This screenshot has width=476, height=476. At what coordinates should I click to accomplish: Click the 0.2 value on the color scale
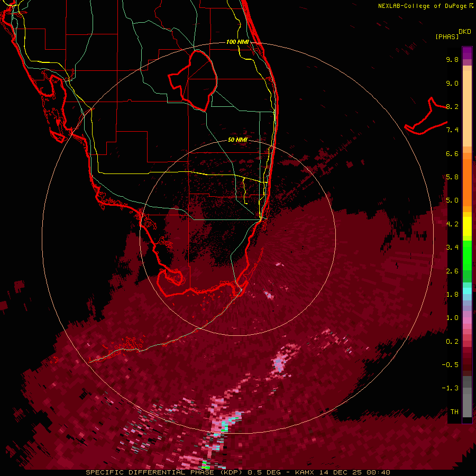[x=452, y=342]
